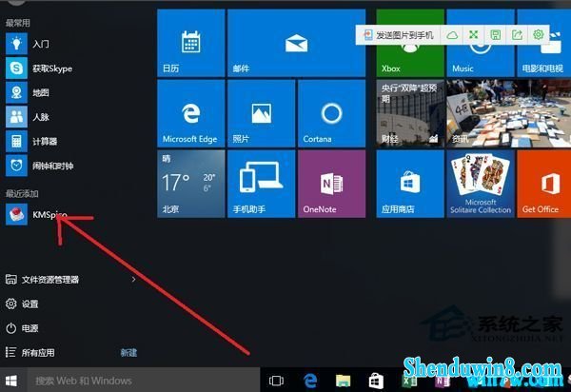
Task: Open the 邮件 mail tile
Action: tap(296, 43)
